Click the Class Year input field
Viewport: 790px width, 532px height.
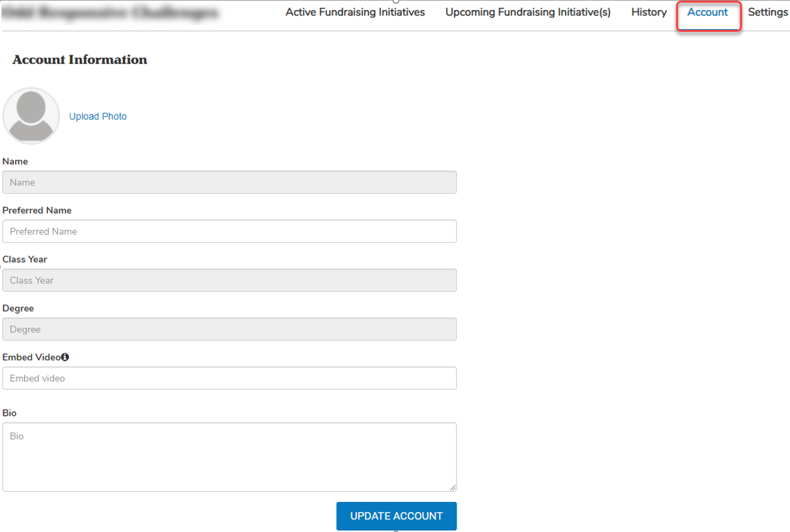[x=230, y=280]
